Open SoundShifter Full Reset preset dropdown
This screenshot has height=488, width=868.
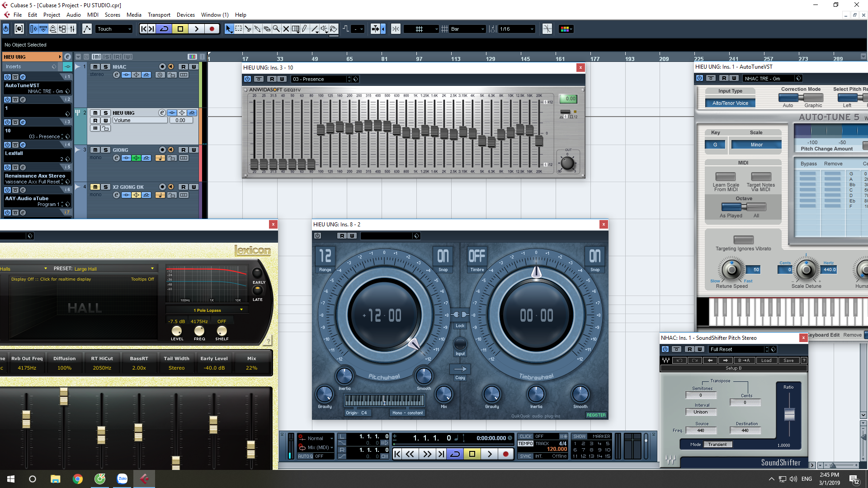pyautogui.click(x=739, y=349)
